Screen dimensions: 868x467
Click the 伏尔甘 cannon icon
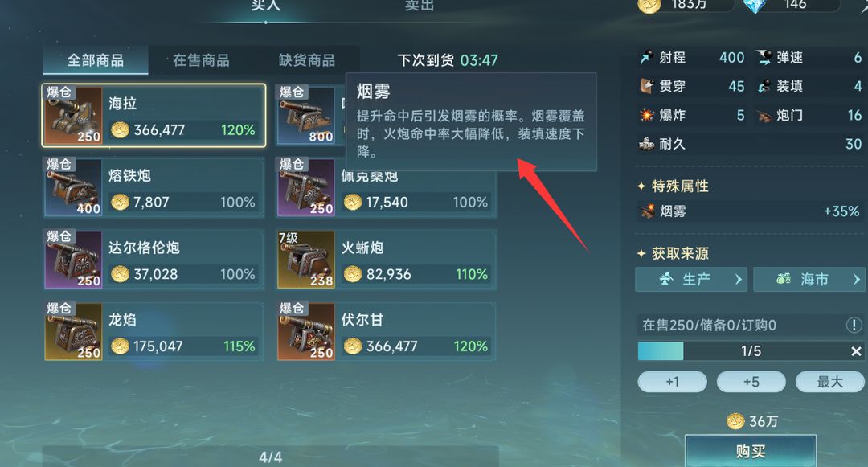[x=305, y=331]
